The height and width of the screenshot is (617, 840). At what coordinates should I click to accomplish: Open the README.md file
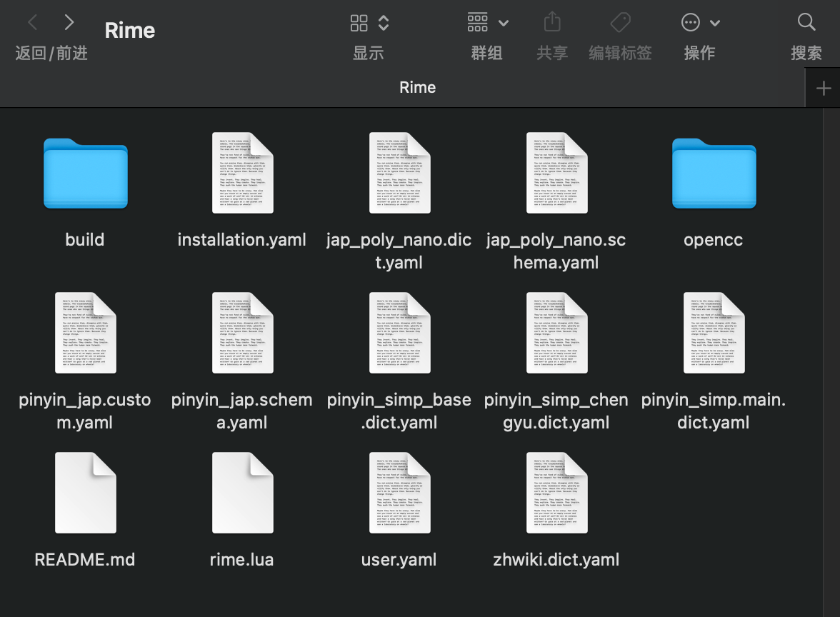coord(85,493)
